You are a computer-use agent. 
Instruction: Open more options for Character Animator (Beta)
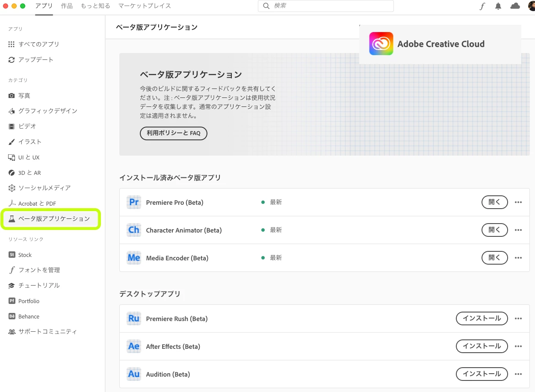coord(518,230)
